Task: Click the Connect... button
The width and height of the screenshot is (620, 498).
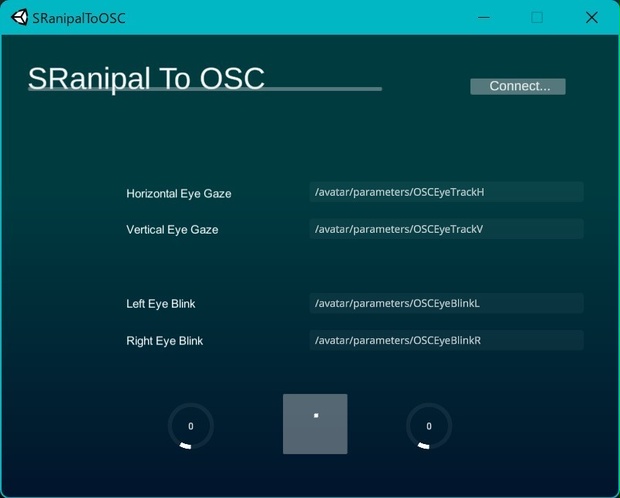Action: (518, 86)
